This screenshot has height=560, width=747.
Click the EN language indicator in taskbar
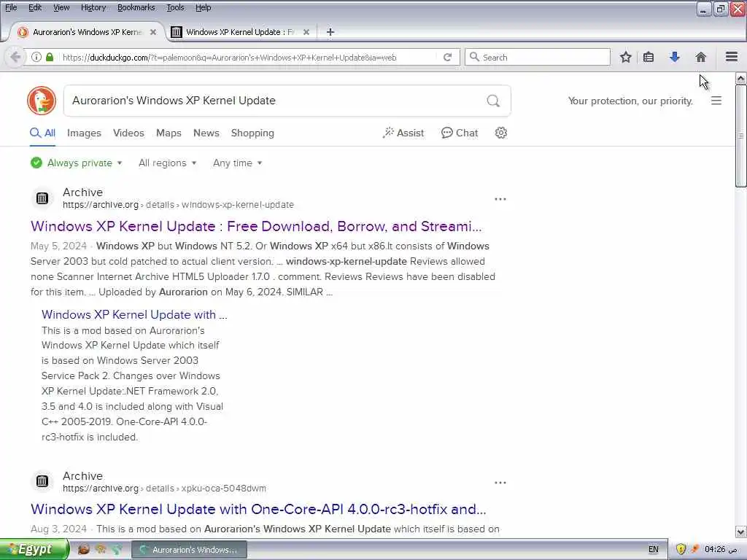pos(653,550)
